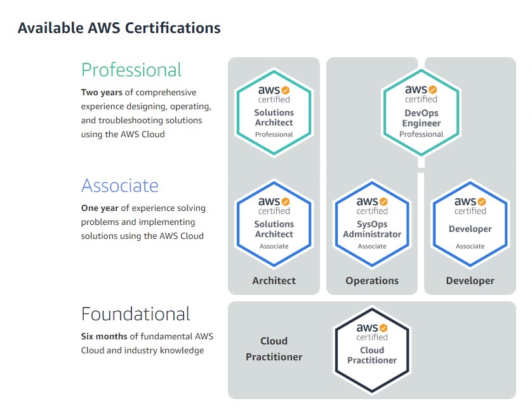Click 'experience designing, operating,' line

click(x=146, y=107)
